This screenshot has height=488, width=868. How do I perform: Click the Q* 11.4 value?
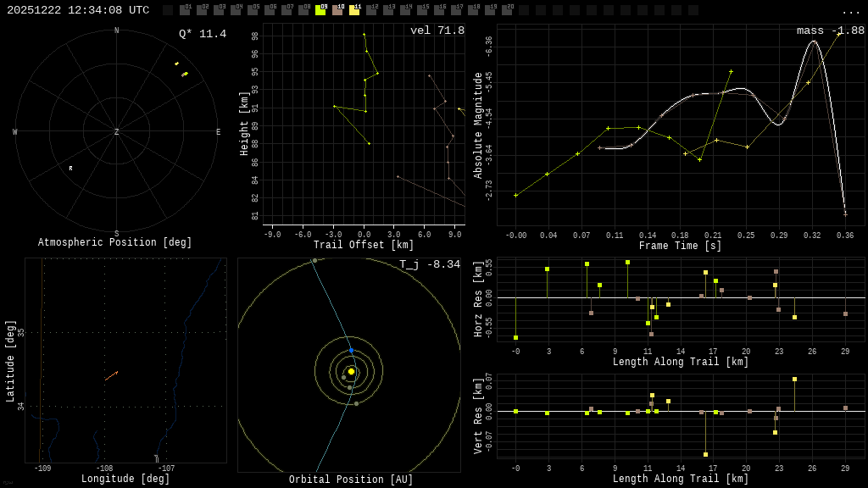(203, 34)
